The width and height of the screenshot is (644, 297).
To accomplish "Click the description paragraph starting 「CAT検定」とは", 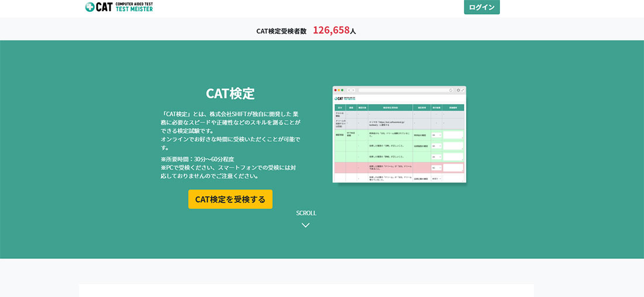I will [231, 122].
